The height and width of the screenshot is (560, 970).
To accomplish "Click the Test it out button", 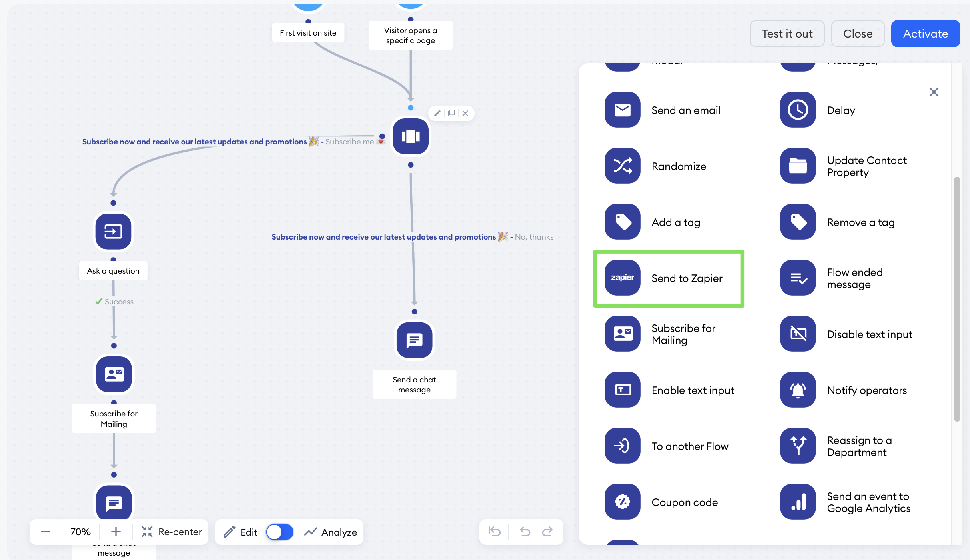I will (787, 34).
